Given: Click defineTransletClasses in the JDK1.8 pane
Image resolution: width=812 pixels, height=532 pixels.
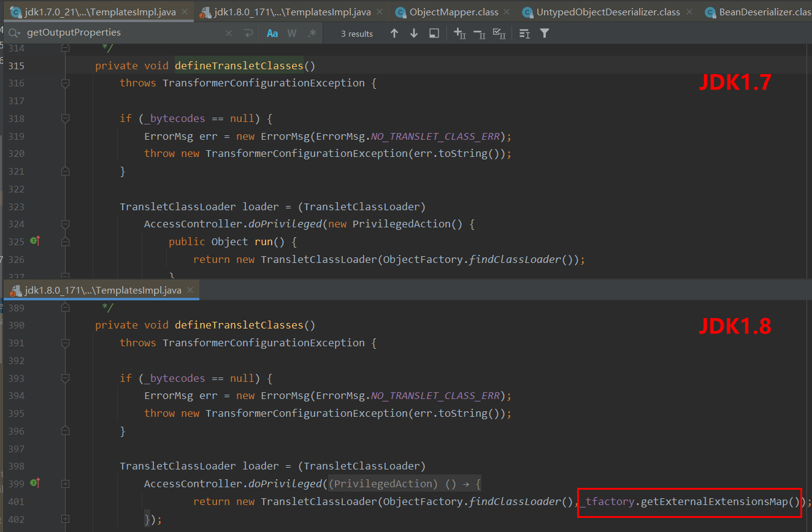Looking at the screenshot, I should pos(239,325).
